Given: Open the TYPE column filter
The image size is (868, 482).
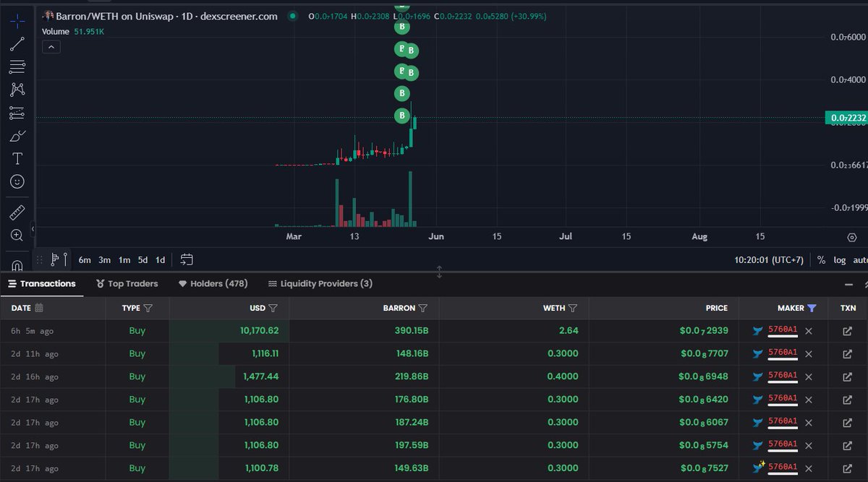Looking at the screenshot, I should [x=148, y=308].
